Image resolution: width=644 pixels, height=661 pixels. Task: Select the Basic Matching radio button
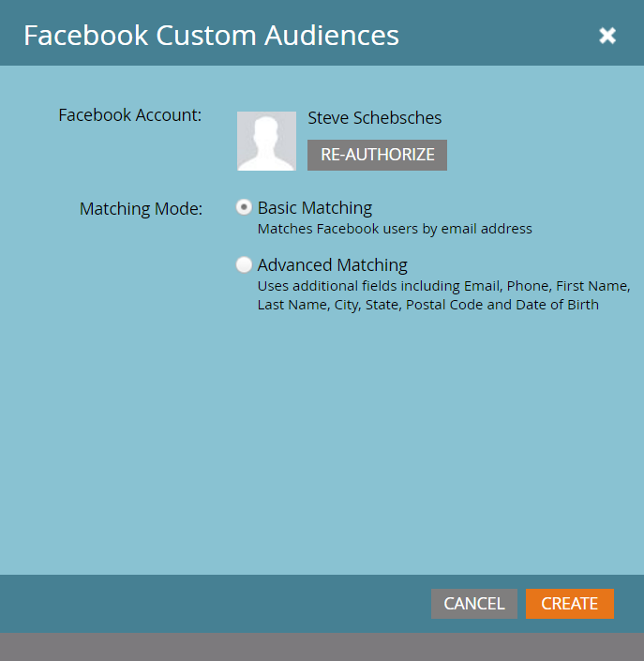(x=244, y=207)
